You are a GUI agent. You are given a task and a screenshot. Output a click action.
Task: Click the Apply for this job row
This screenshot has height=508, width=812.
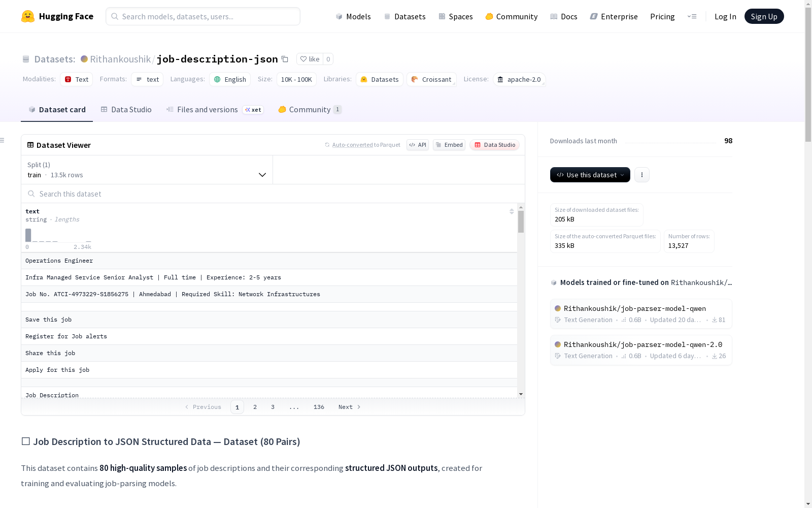(x=269, y=370)
